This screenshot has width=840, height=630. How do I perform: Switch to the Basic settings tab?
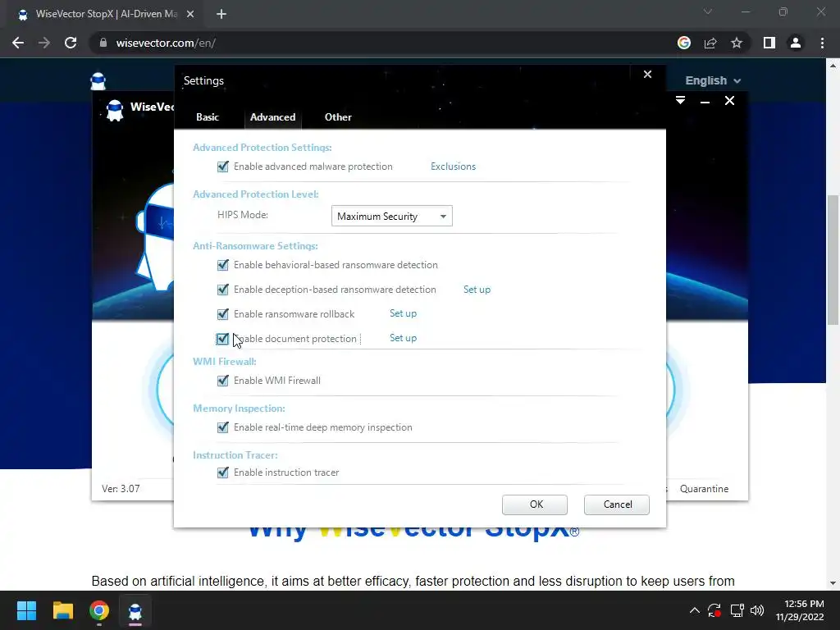tap(208, 116)
